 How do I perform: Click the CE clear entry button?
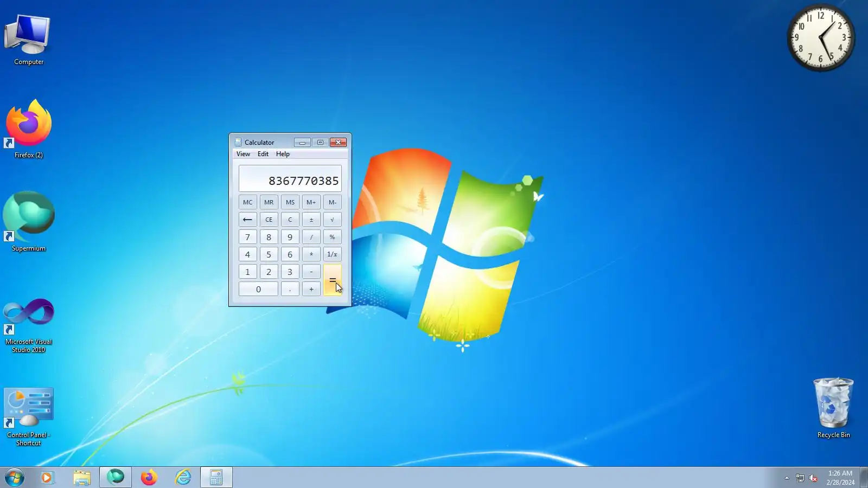point(269,220)
